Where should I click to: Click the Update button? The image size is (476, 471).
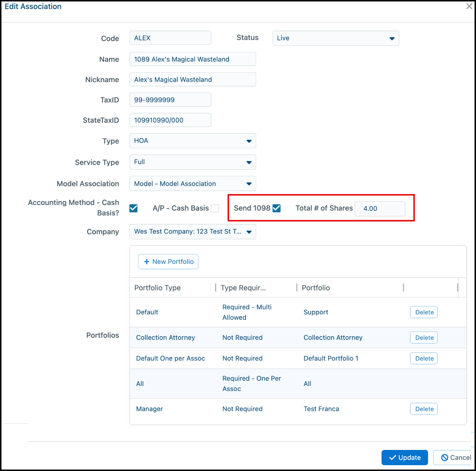point(405,458)
